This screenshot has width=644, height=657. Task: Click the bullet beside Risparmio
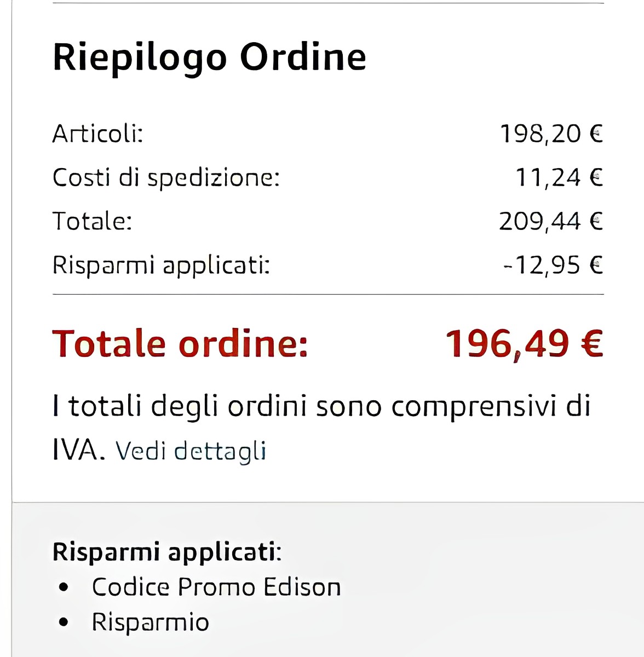tap(64, 623)
